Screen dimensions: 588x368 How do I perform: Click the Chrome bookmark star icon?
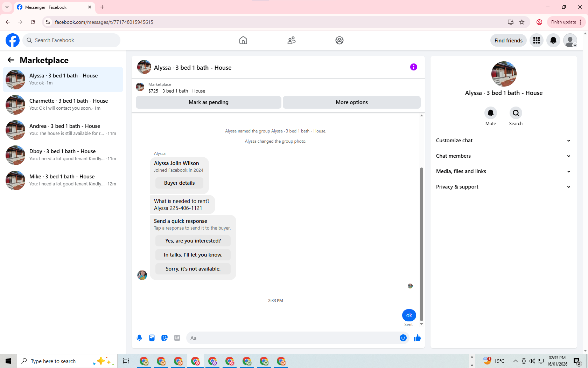click(522, 22)
